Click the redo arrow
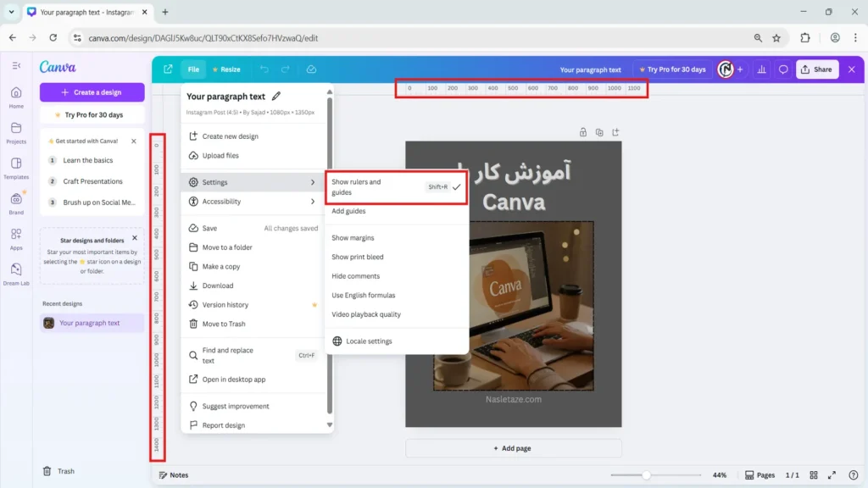Screen dimensions: 868x488 pos(285,69)
